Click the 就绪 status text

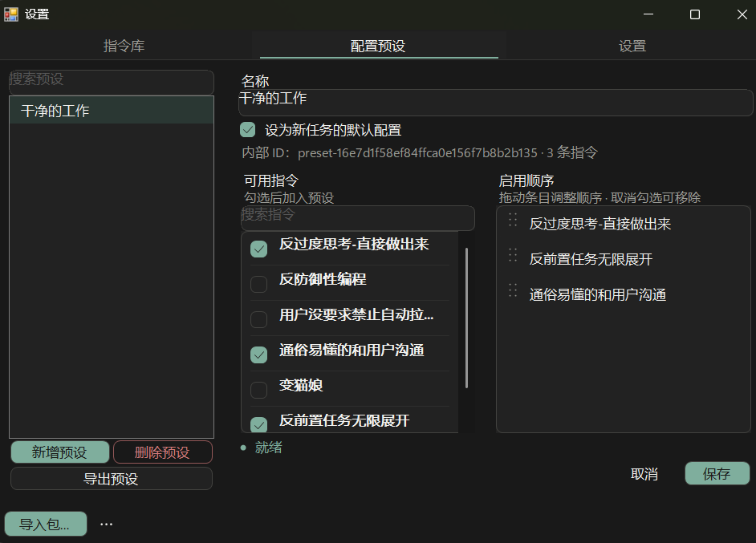pos(269,448)
